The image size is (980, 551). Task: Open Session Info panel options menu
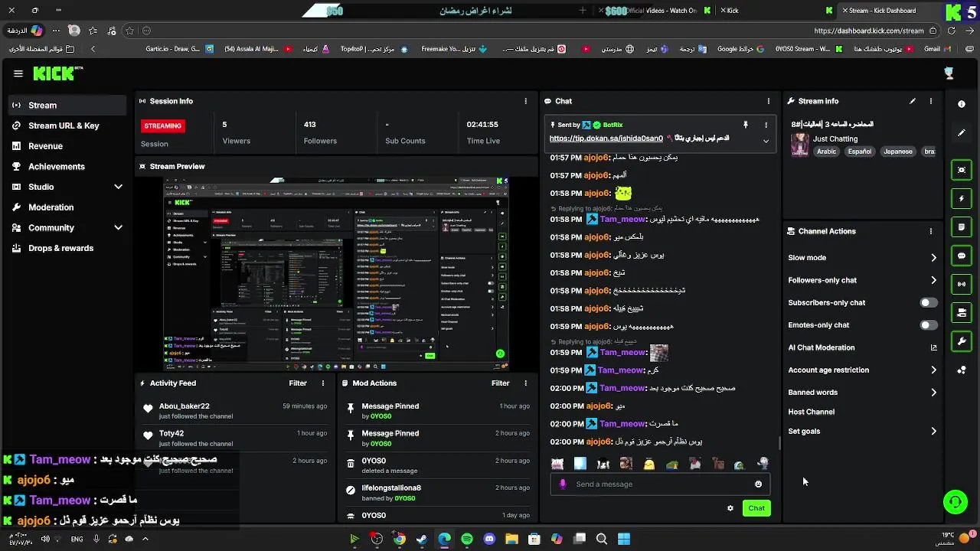[x=525, y=101]
